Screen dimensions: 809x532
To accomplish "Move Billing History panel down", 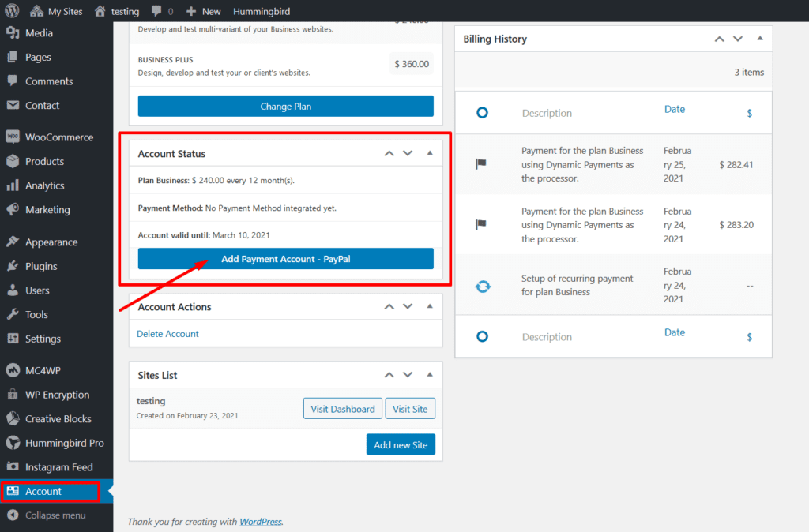I will [x=738, y=39].
